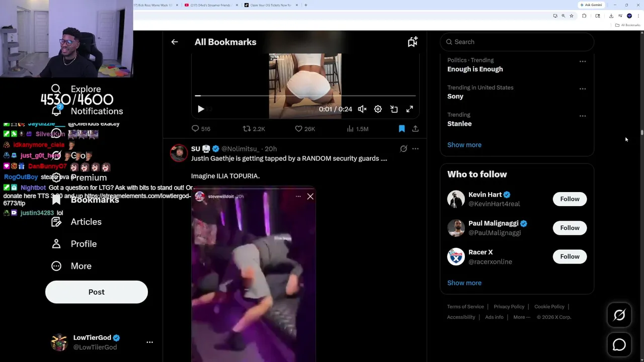Remove bookmark from the video post
The width and height of the screenshot is (644, 362).
click(x=401, y=129)
